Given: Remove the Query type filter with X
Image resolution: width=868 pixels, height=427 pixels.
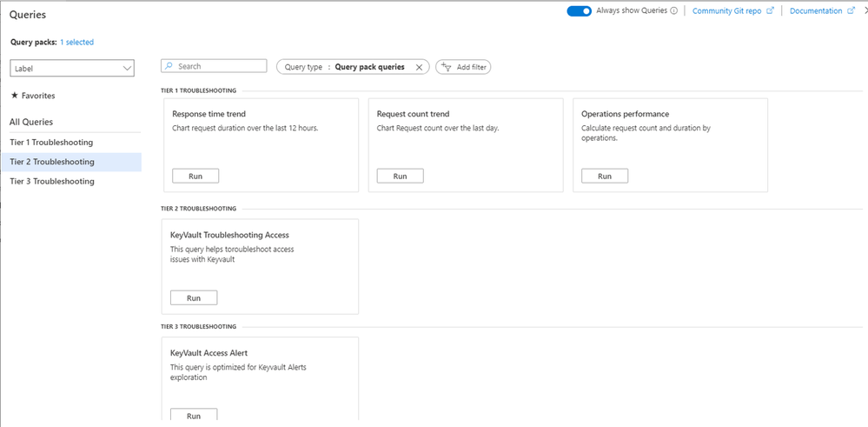Looking at the screenshot, I should pyautogui.click(x=419, y=67).
